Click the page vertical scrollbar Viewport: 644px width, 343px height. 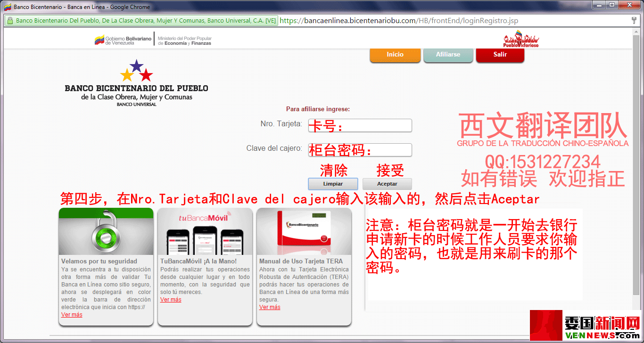click(x=636, y=165)
